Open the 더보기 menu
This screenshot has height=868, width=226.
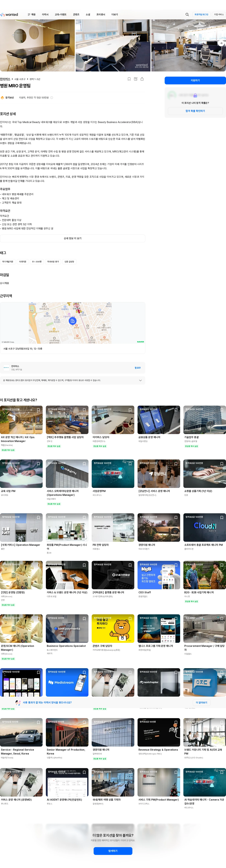115,15
